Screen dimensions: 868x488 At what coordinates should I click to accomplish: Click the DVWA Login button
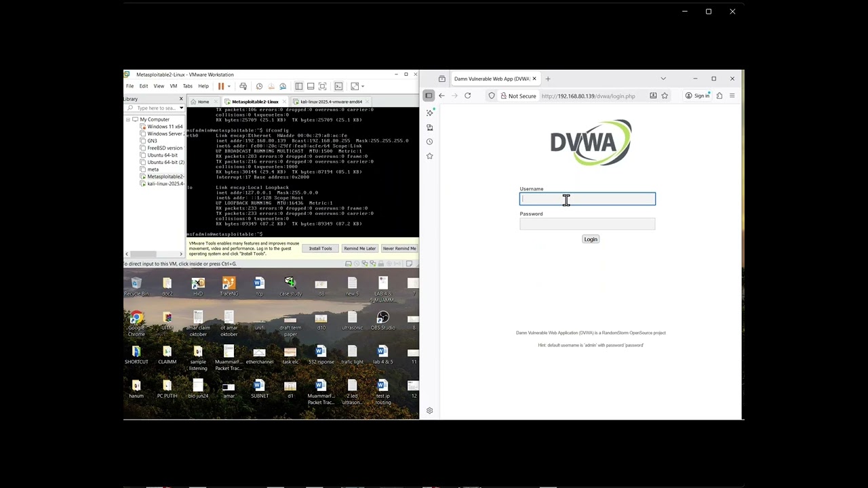coord(591,239)
